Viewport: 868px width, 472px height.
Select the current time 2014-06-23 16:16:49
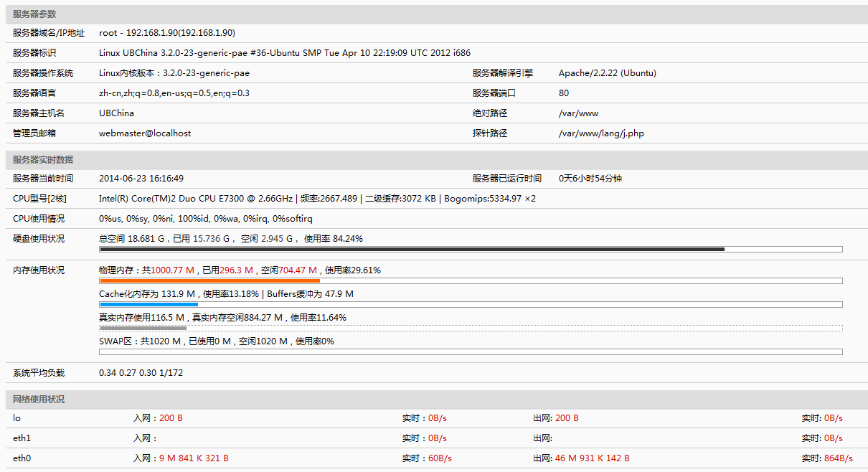pyautogui.click(x=141, y=179)
